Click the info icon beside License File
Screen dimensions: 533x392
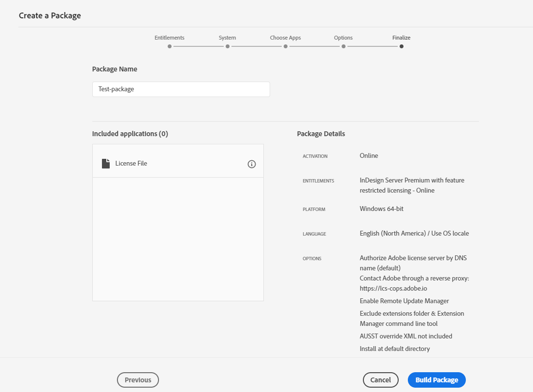click(x=252, y=164)
